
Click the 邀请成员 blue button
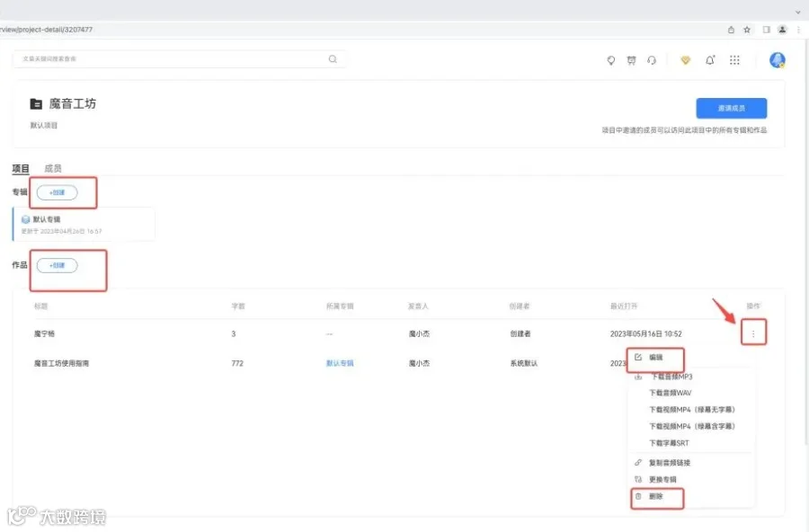(x=731, y=109)
